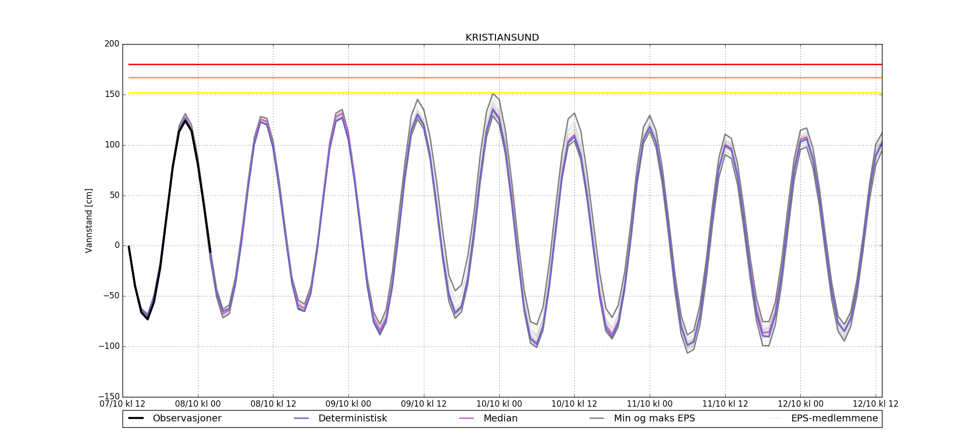Image resolution: width=980 pixels, height=441 pixels.
Task: Click black Observasjoner line swatch in legend
Action: [x=136, y=418]
